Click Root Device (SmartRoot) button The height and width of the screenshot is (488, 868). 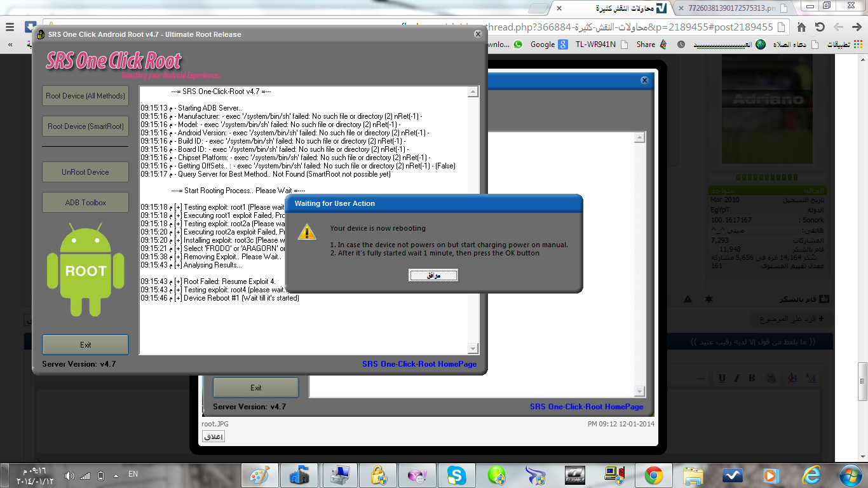(x=86, y=126)
